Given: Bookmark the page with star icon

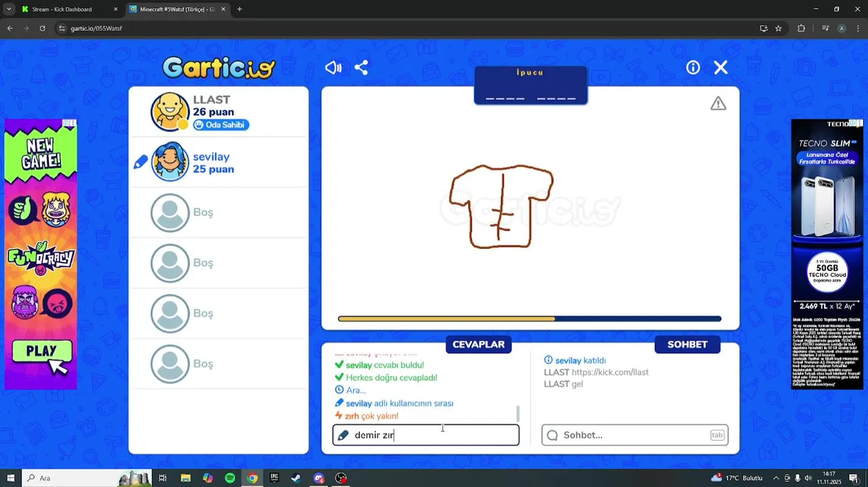Looking at the screenshot, I should point(779,28).
